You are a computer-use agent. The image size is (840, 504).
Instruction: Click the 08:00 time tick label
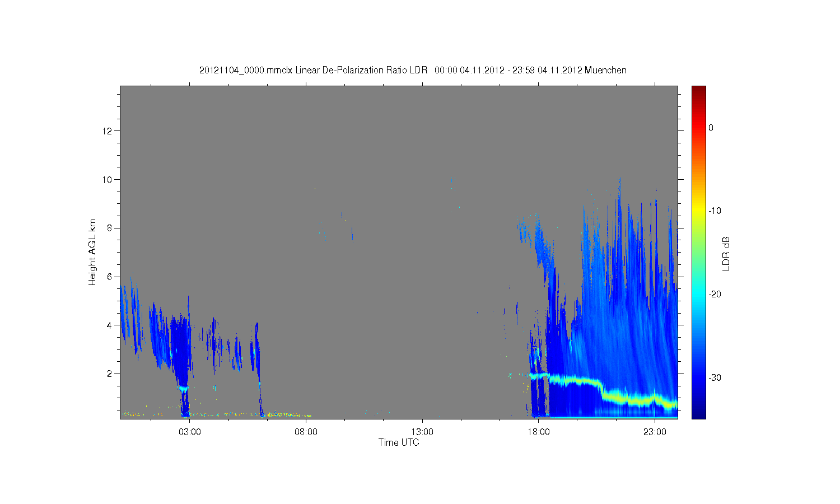pyautogui.click(x=306, y=432)
